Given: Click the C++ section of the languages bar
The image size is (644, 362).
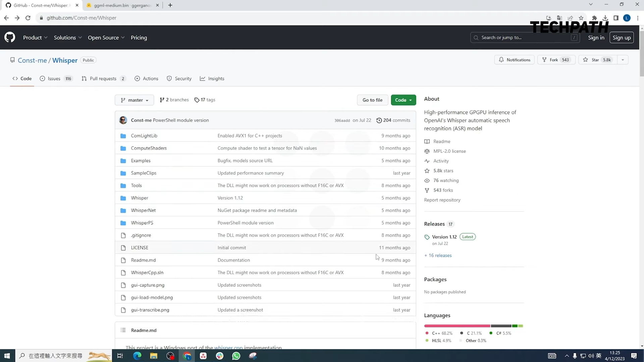Looking at the screenshot, I should [457, 326].
